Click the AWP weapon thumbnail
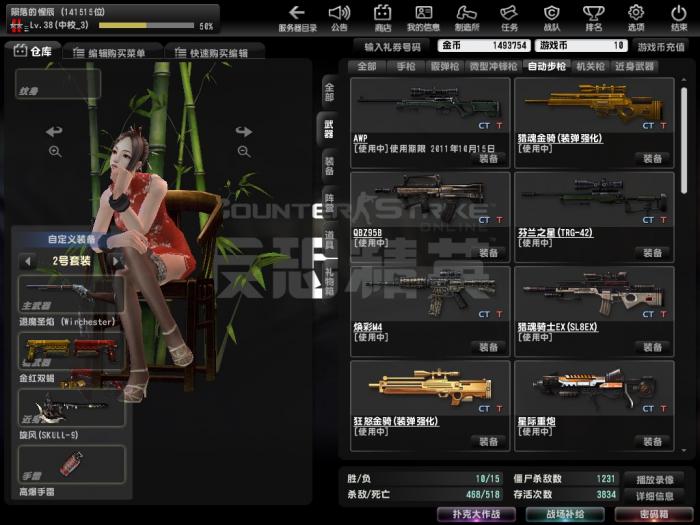700x525 pixels. [430, 105]
